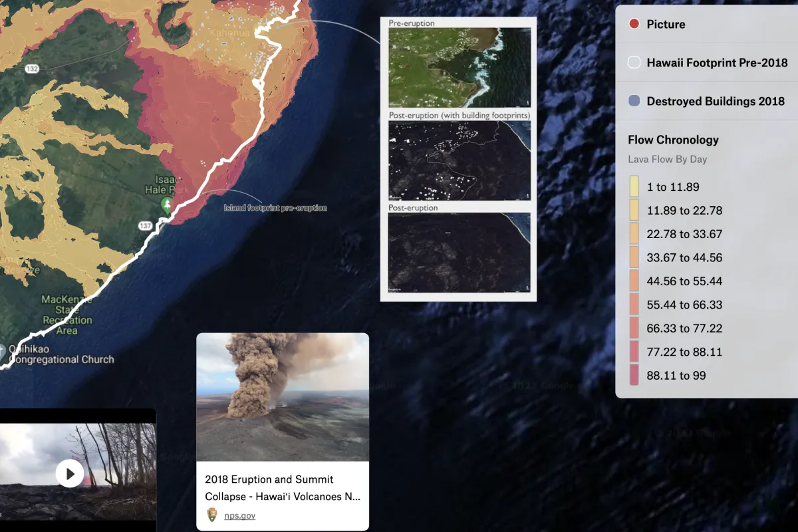Toggle Destroyed Buildings 2018 layer dot
Image resolution: width=798 pixels, height=532 pixels.
pyautogui.click(x=634, y=101)
